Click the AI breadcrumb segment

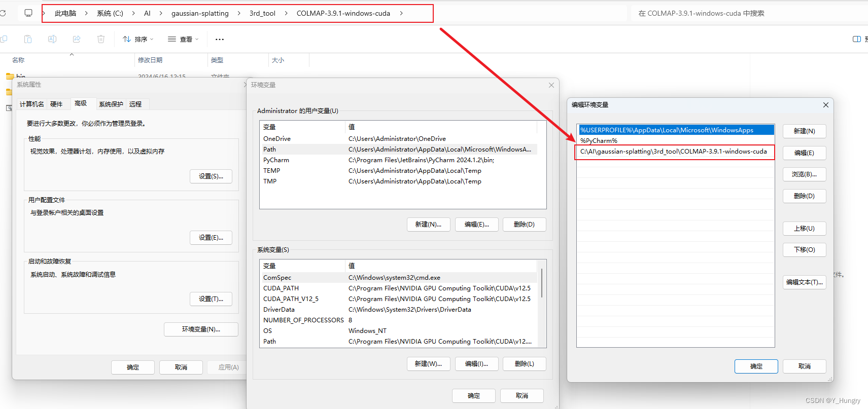(x=147, y=13)
